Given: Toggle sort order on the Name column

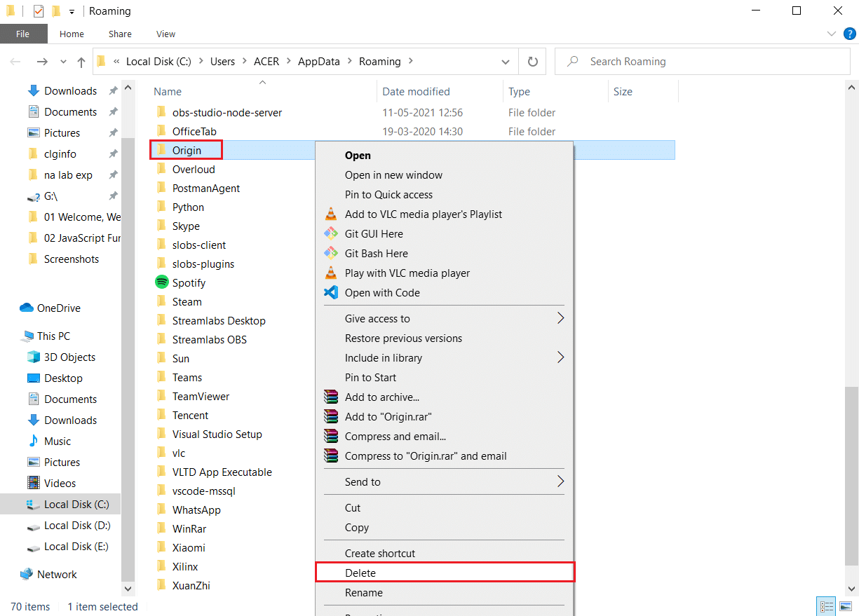Looking at the screenshot, I should click(x=169, y=91).
